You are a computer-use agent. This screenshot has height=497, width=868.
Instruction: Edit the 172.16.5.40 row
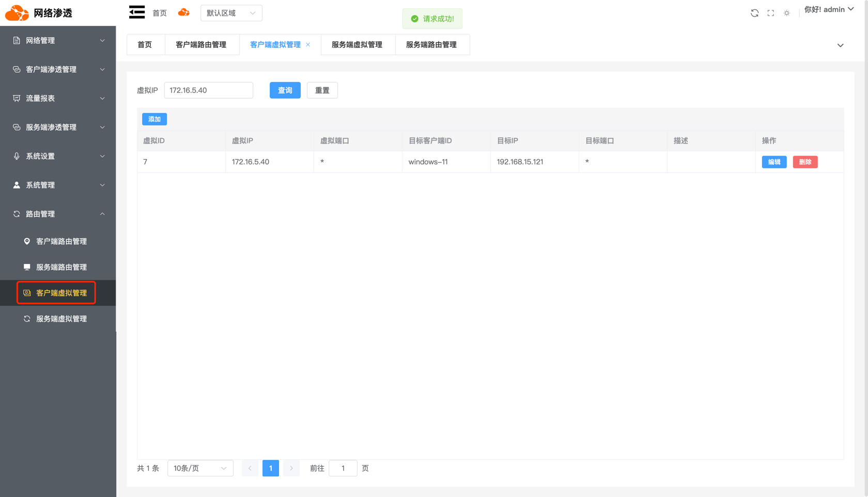(x=774, y=162)
